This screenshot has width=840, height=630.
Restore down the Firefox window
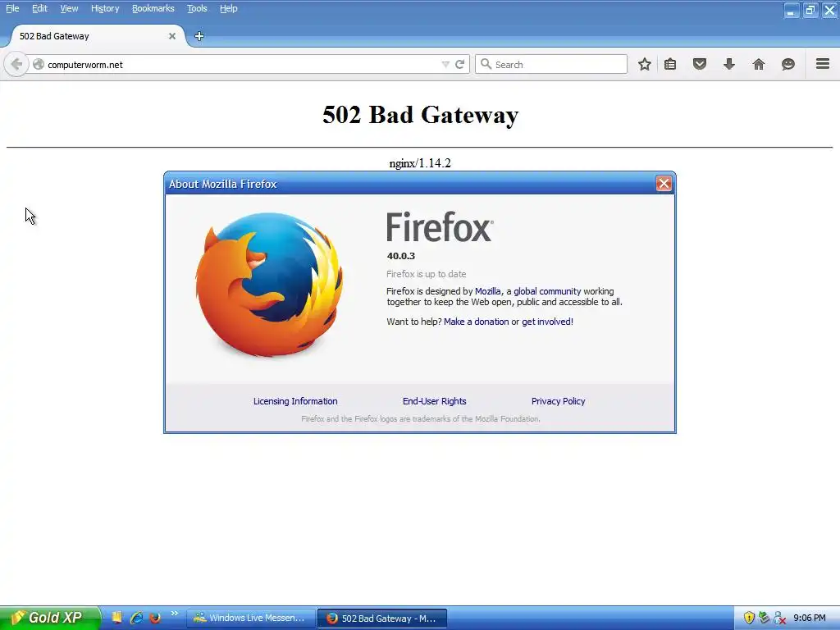pyautogui.click(x=810, y=10)
